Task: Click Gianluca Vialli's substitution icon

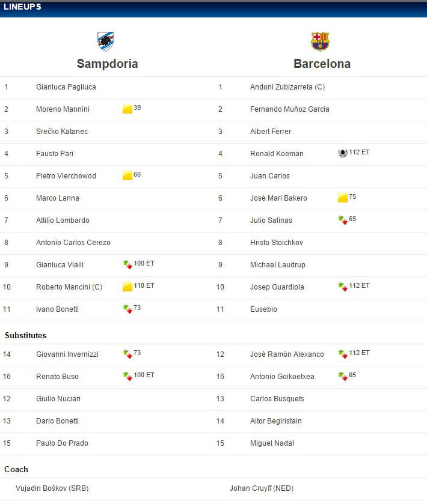Action: 127,264
